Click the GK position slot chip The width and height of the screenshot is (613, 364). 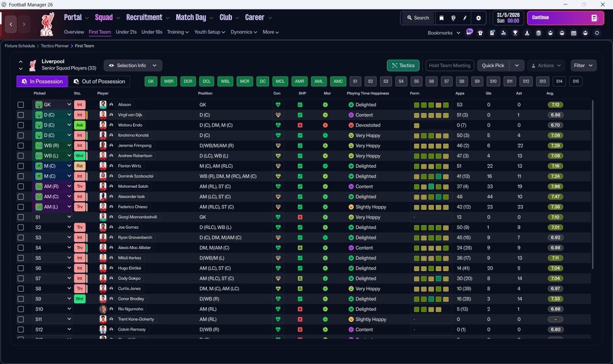[x=151, y=81]
